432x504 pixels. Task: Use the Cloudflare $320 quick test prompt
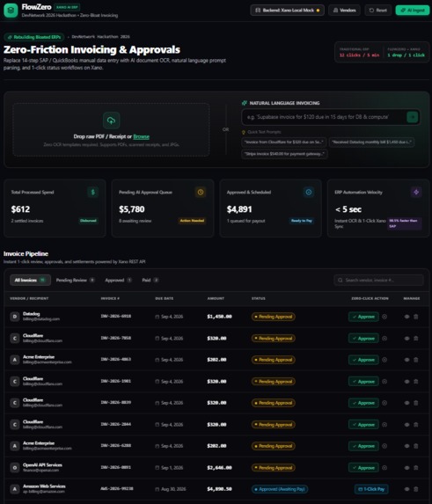(x=284, y=142)
